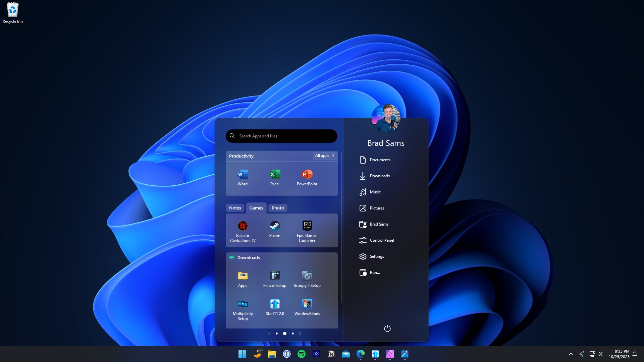
Task: Click the Windows Start button in taskbar
Action: pyautogui.click(x=242, y=354)
